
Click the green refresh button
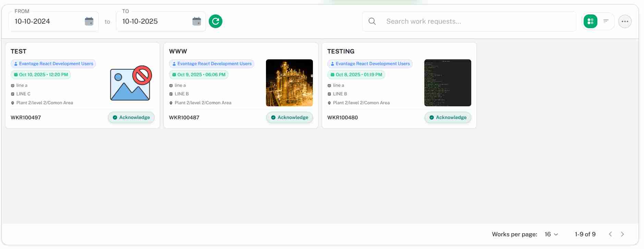(216, 21)
